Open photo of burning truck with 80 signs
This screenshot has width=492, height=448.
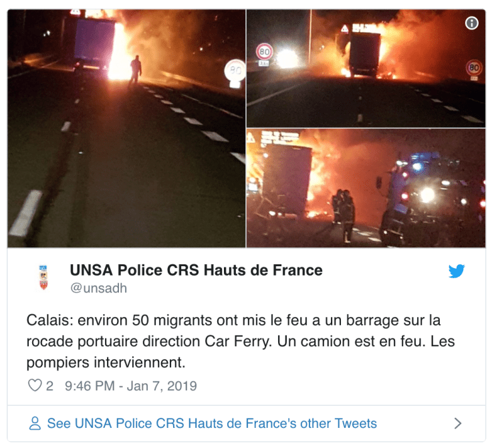[366, 68]
